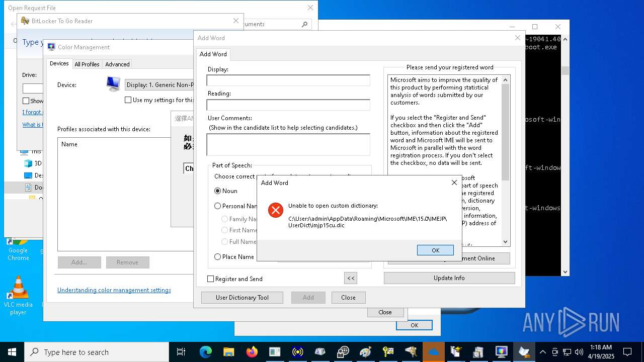This screenshot has width=644, height=362.
Task: Click the Close button in Color Management
Action: click(x=385, y=312)
